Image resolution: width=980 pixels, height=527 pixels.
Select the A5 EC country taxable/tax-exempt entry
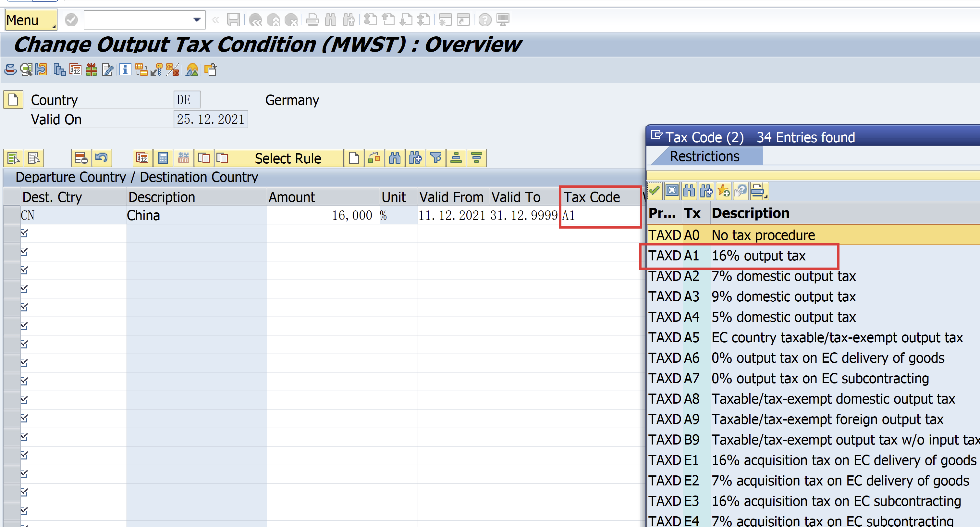[814, 337]
